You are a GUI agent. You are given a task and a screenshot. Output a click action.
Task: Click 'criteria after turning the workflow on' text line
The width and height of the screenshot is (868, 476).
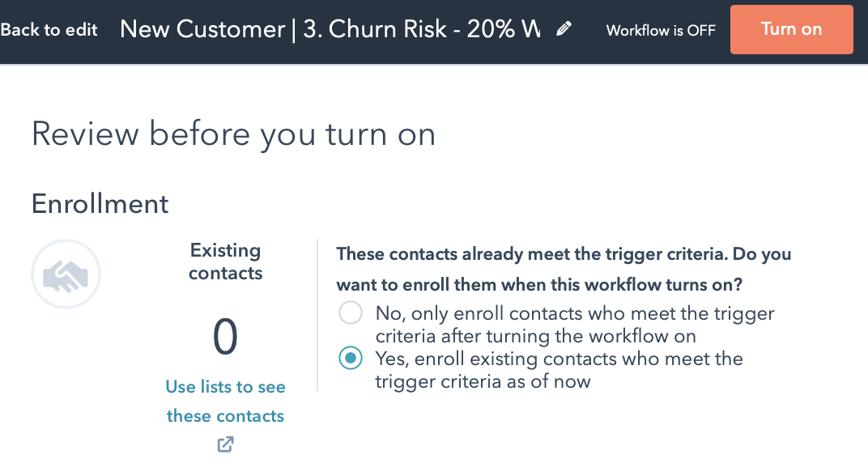(535, 336)
